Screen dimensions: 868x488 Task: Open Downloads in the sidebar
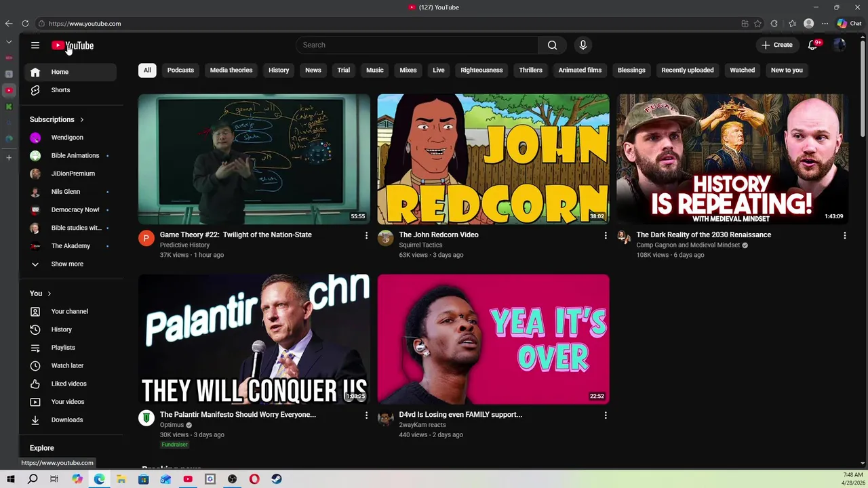point(71,420)
